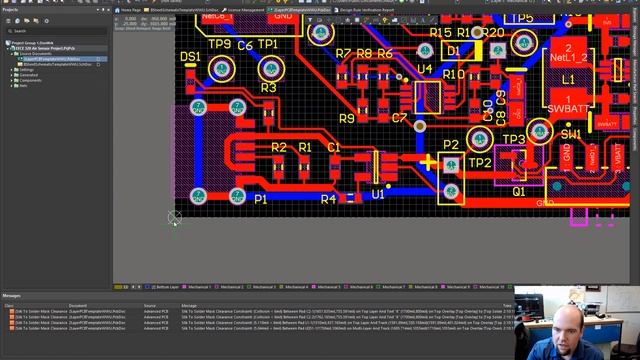The width and height of the screenshot is (640, 360).
Task: Click the Bottom Layer blue color swatch
Action: (148, 287)
